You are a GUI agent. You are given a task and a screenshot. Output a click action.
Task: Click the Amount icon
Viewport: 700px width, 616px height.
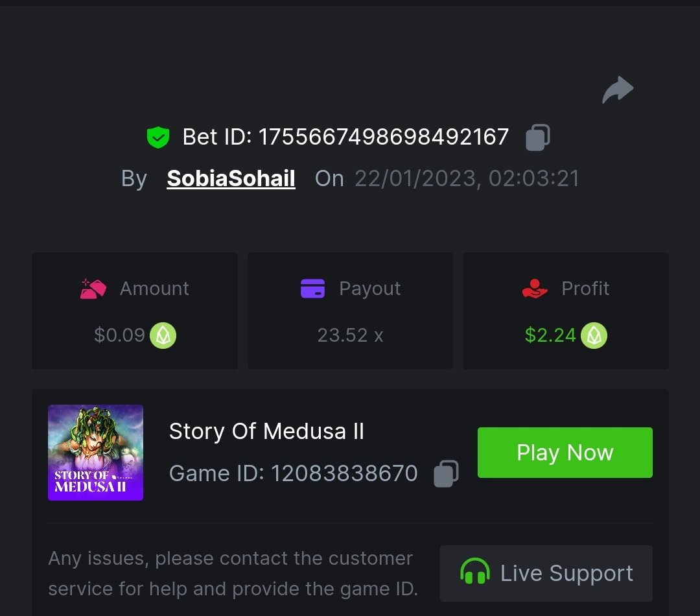click(93, 289)
